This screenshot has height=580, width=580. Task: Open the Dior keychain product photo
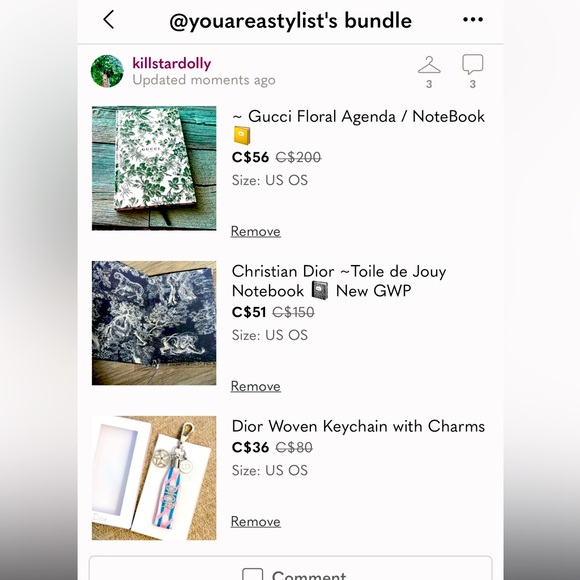(154, 478)
